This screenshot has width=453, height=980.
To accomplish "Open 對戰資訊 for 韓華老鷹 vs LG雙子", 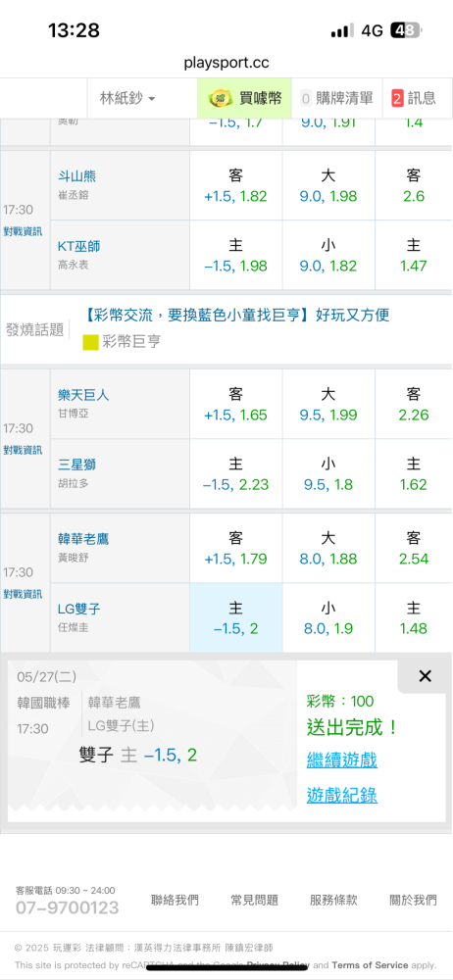I will click(x=23, y=594).
